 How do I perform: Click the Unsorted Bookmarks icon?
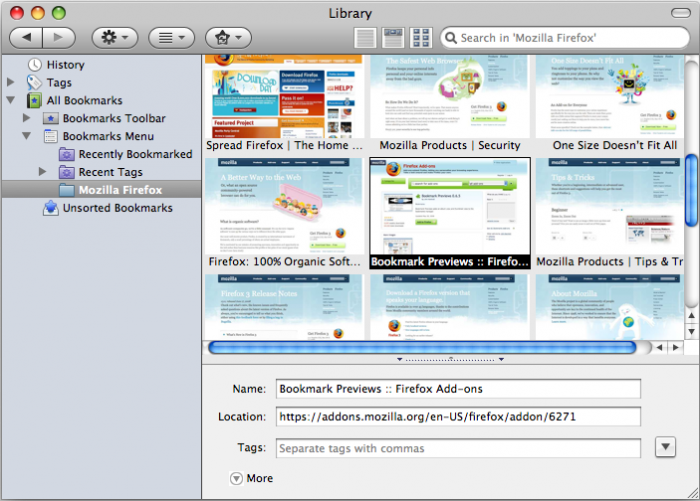pos(50,208)
